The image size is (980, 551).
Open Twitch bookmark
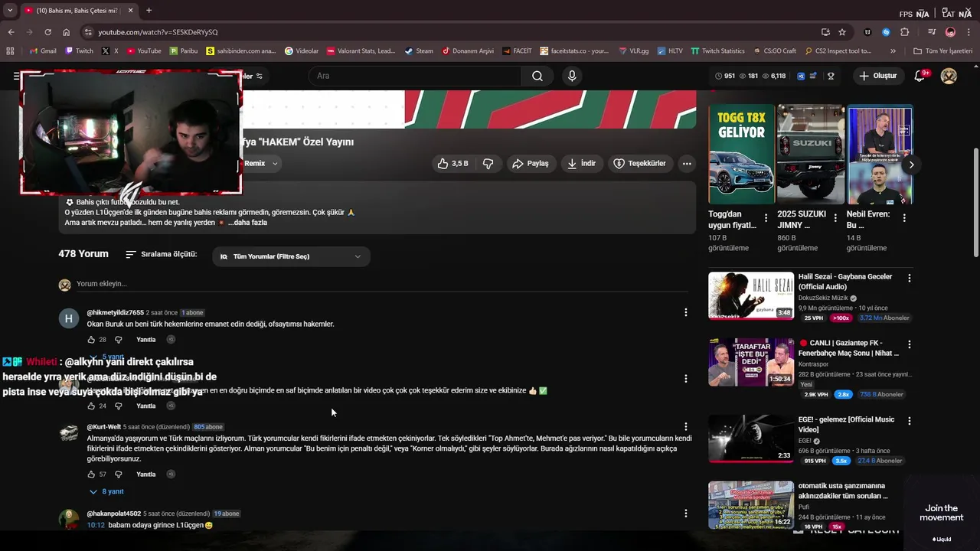(x=80, y=51)
